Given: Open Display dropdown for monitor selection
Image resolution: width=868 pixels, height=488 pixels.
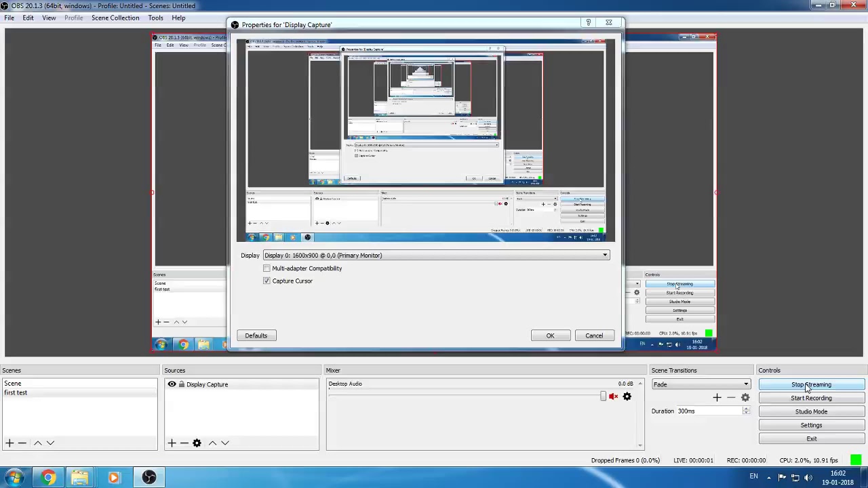Looking at the screenshot, I should (436, 256).
